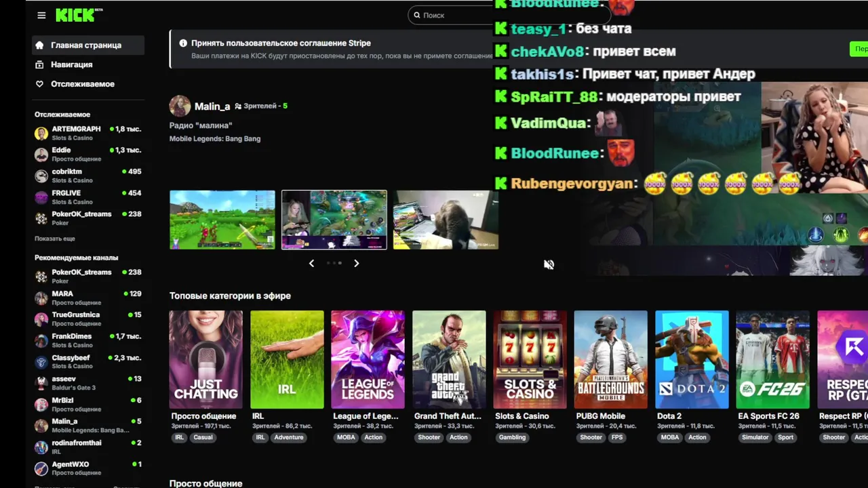Go to the previous featured stream arrow
The image size is (868, 488).
pyautogui.click(x=311, y=263)
